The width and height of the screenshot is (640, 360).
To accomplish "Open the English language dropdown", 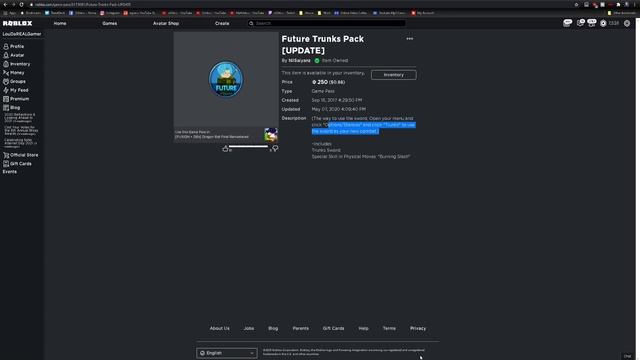I will click(227, 353).
